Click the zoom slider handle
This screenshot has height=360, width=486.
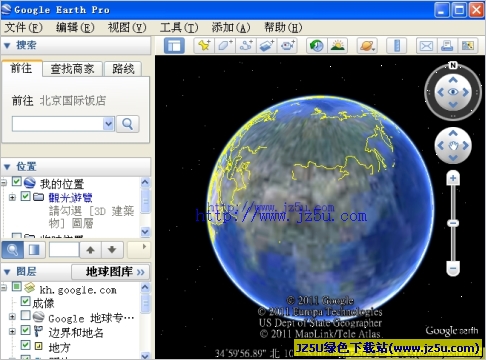pos(453,223)
